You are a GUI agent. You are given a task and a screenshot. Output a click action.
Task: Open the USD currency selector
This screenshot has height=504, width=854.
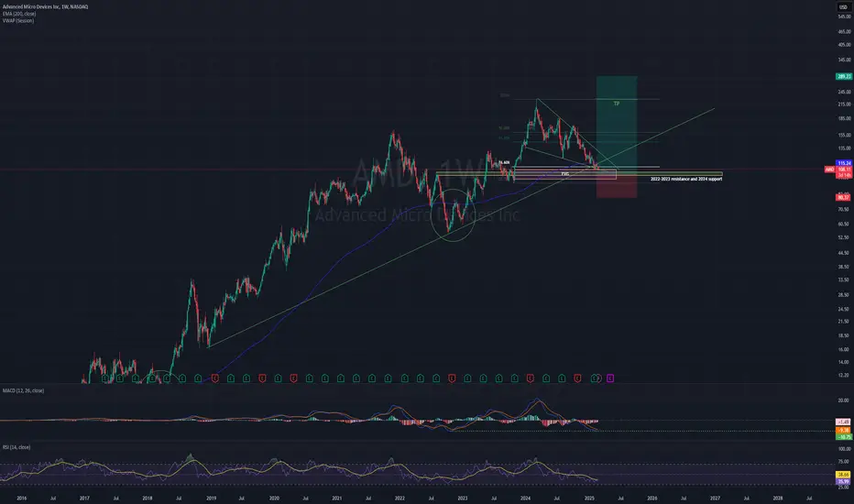point(844,7)
